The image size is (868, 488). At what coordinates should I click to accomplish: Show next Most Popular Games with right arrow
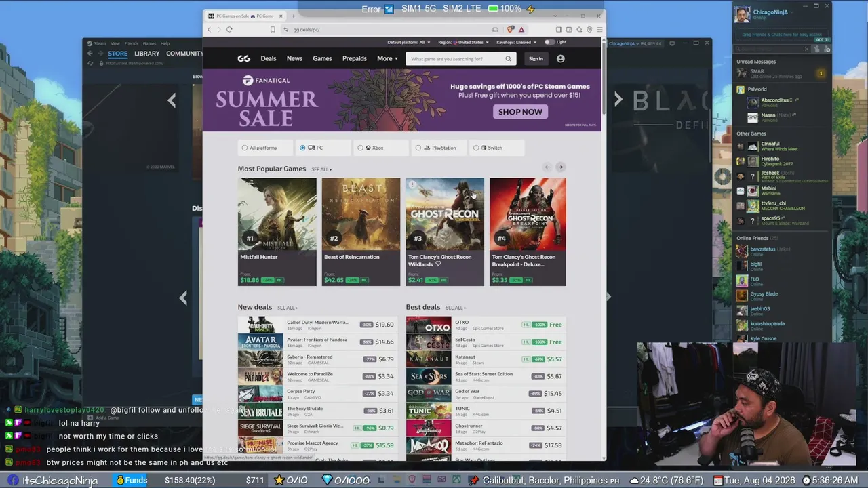560,167
